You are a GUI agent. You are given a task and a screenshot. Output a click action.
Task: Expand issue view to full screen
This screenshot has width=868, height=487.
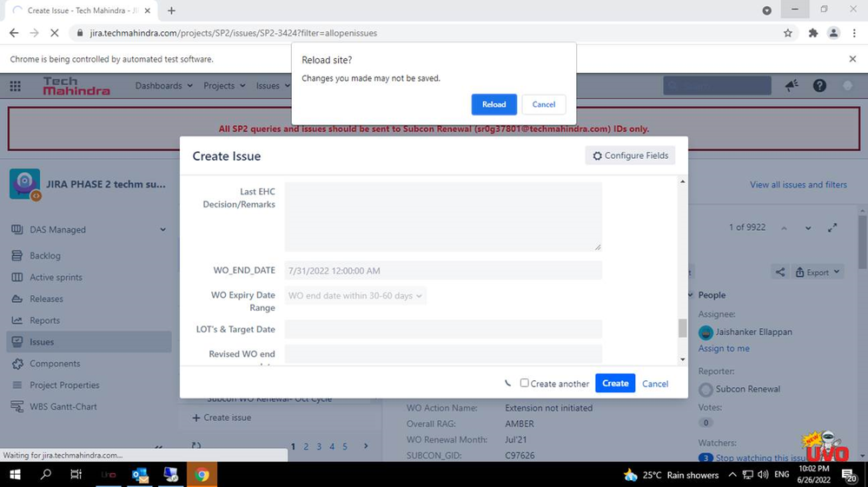tap(832, 227)
